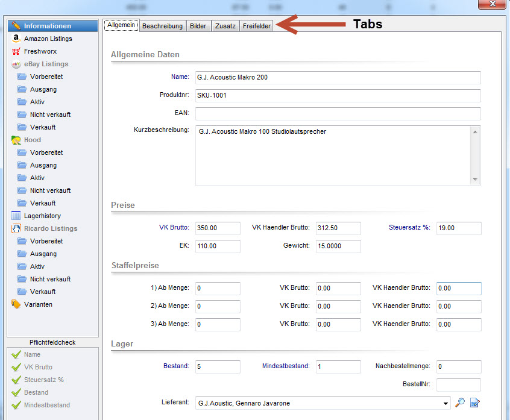This screenshot has height=420, width=510.
Task: Click the red shopping cart Freshworx icon
Action: click(16, 51)
